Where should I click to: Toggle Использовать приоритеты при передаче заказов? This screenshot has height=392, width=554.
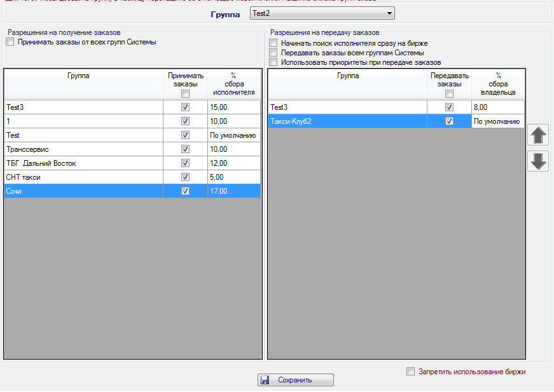tap(274, 62)
